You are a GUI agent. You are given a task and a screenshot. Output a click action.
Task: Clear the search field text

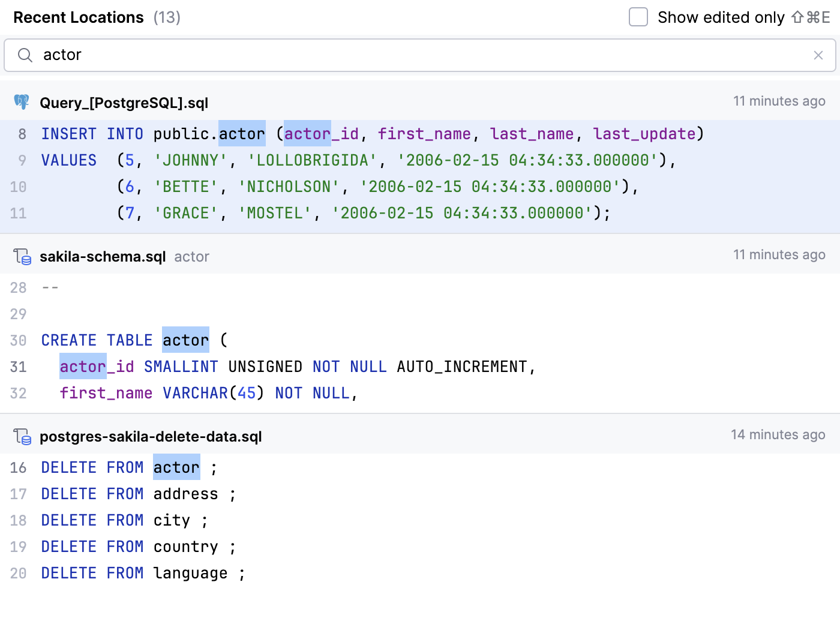point(818,55)
